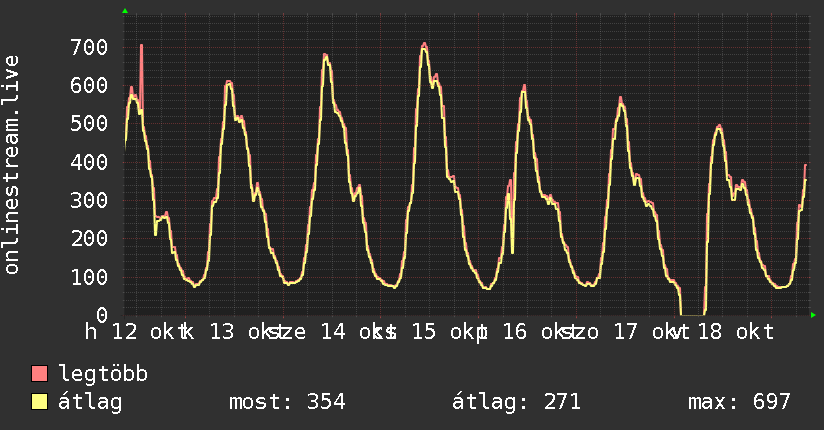Click the '15 okt' date label
The width and height of the screenshot is (824, 430).
(448, 332)
